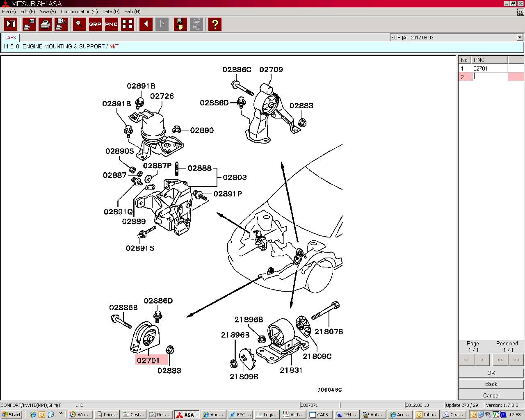Expand the quick launch chevron
The width and height of the screenshot is (525, 420).
(x=61, y=414)
